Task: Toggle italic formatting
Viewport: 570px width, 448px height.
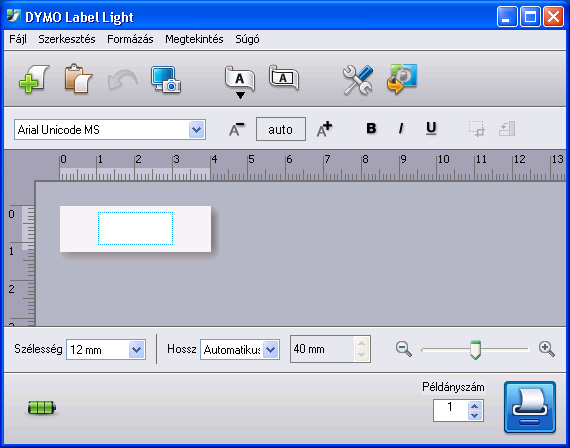Action: point(401,128)
